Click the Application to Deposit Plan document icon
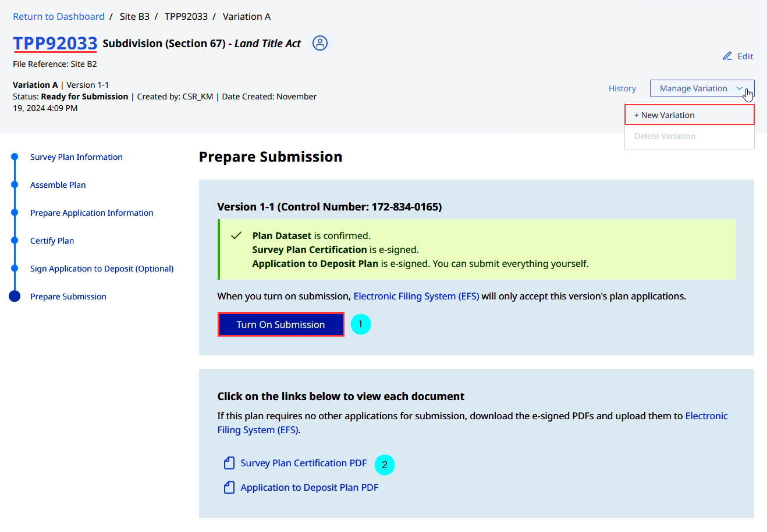 [229, 487]
